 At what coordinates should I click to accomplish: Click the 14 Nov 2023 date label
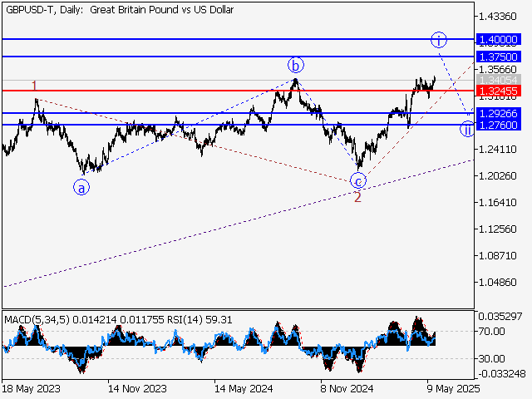pos(136,388)
